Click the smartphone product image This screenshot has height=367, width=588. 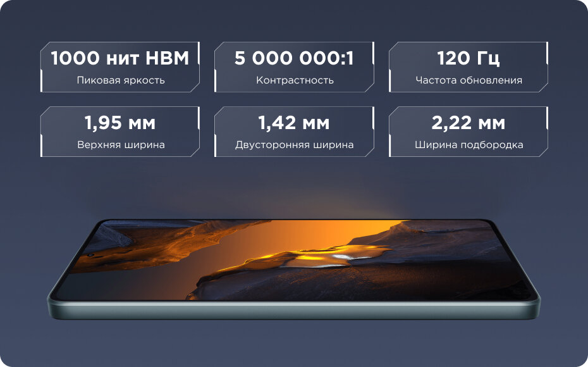tap(294, 269)
